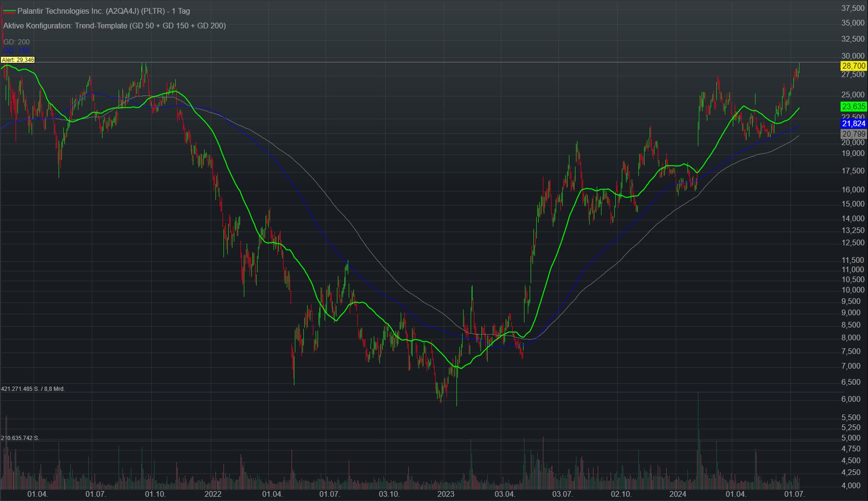Image resolution: width=868 pixels, height=501 pixels.
Task: Click the 30,000 price axis label
Action: 853,56
